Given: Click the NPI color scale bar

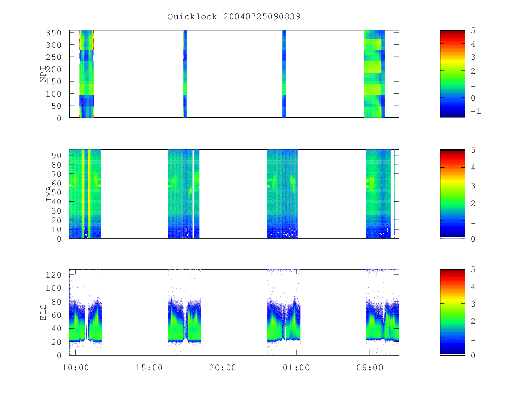Looking at the screenshot, I should [x=452, y=74].
